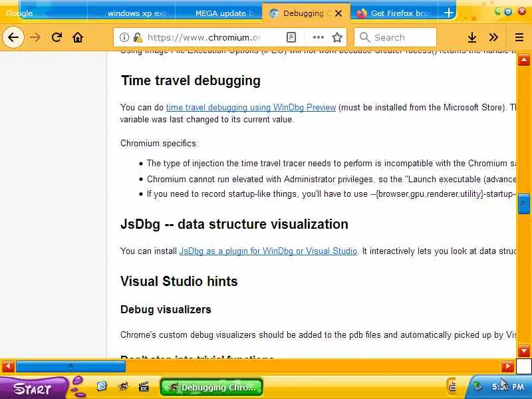
Task: Reload the current page
Action: click(x=57, y=37)
